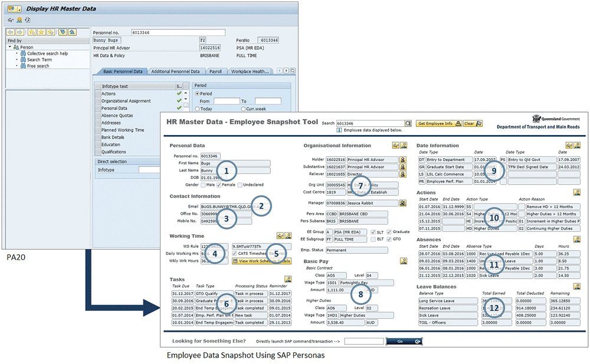The image size is (590, 364).
Task: Switch to the Payroll tab
Action: click(x=215, y=71)
